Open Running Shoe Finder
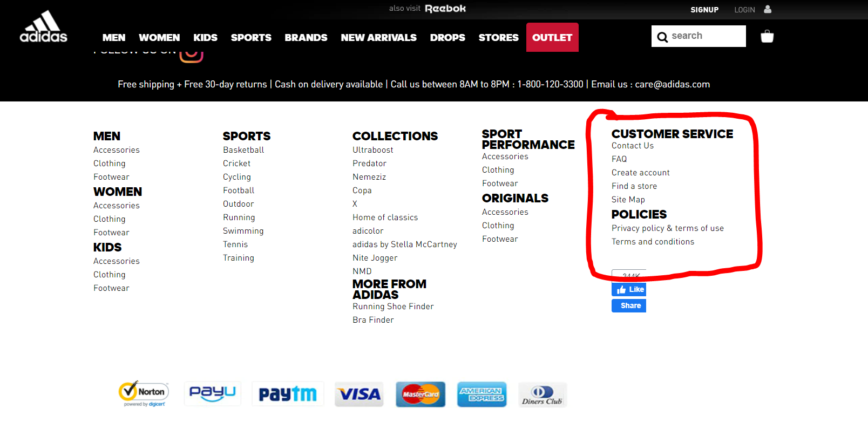This screenshot has width=868, height=422. tap(394, 307)
